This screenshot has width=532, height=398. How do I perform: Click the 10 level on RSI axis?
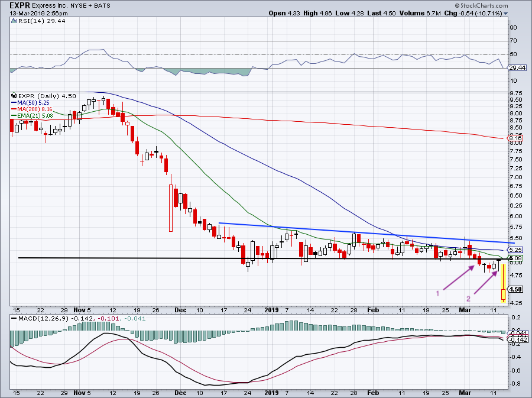tap(513, 81)
